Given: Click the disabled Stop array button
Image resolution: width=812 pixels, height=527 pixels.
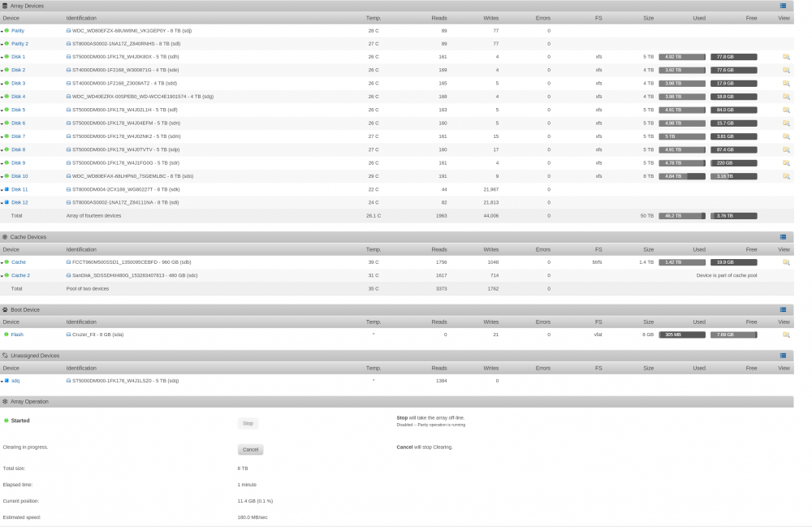Looking at the screenshot, I should (x=248, y=423).
